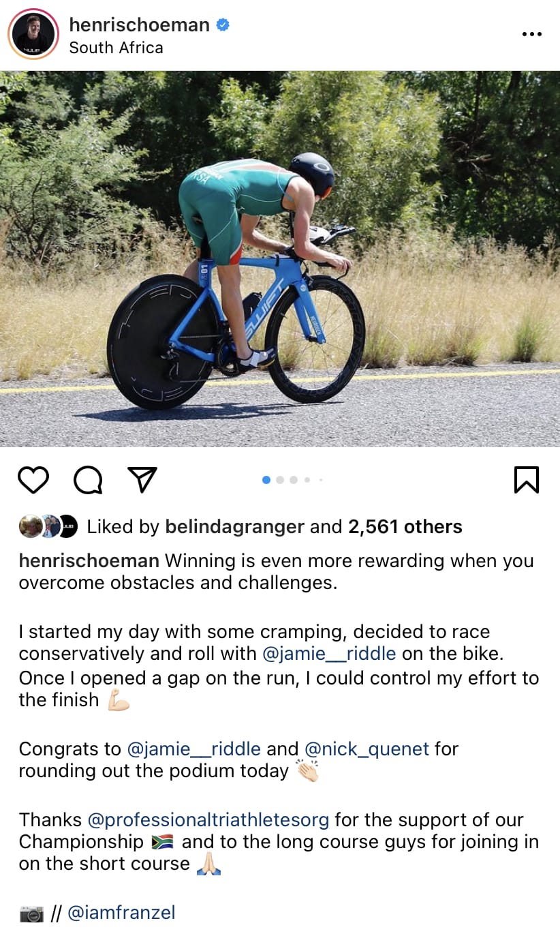The image size is (560, 936).
Task: Open @iamfranzel's photographer profile link
Action: point(121,912)
